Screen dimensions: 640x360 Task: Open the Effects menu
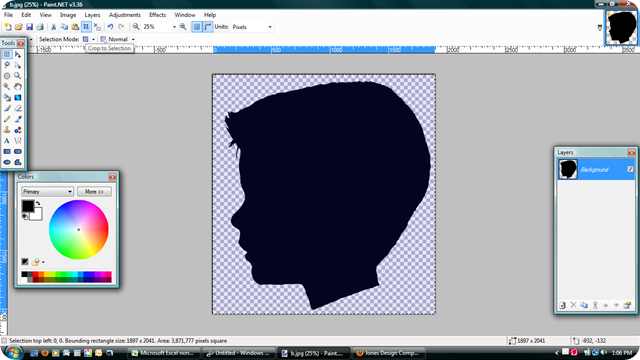click(157, 15)
